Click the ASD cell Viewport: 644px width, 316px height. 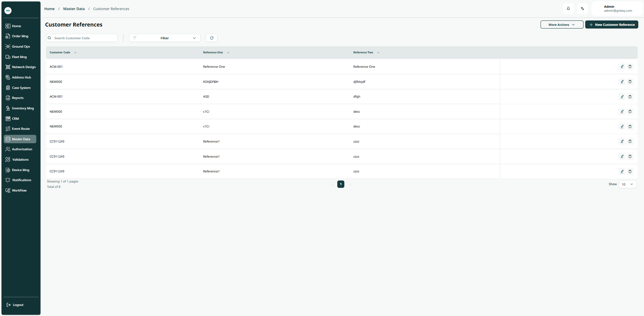pyautogui.click(x=206, y=97)
